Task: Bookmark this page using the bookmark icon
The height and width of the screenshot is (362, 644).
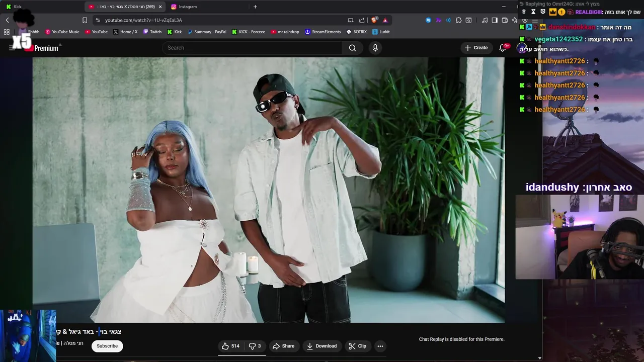Action: [x=85, y=20]
